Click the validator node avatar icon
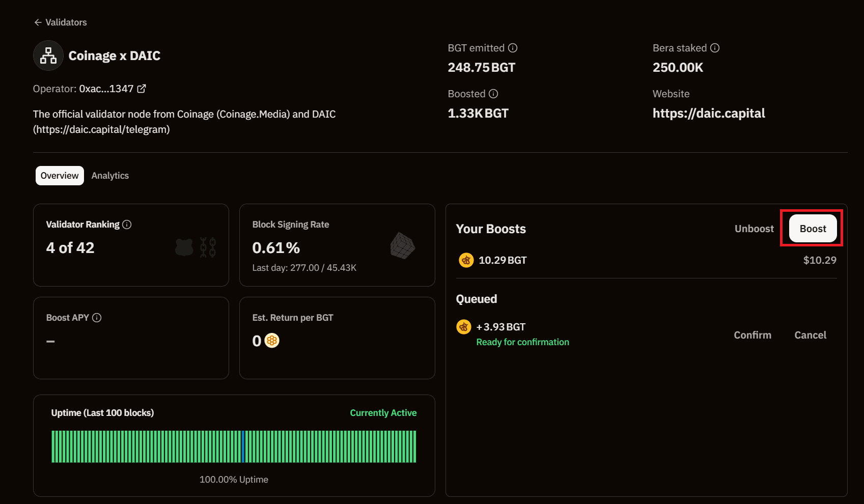This screenshot has height=504, width=864. (x=48, y=55)
